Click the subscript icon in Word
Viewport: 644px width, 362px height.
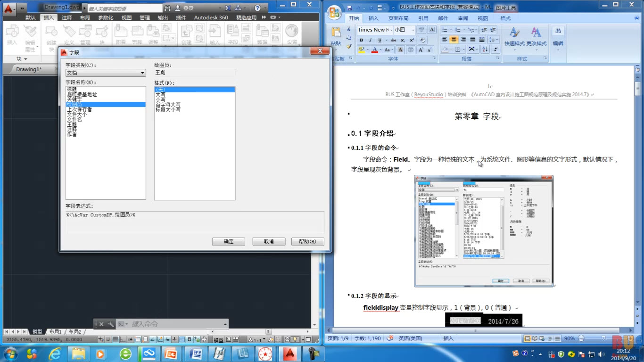click(403, 40)
